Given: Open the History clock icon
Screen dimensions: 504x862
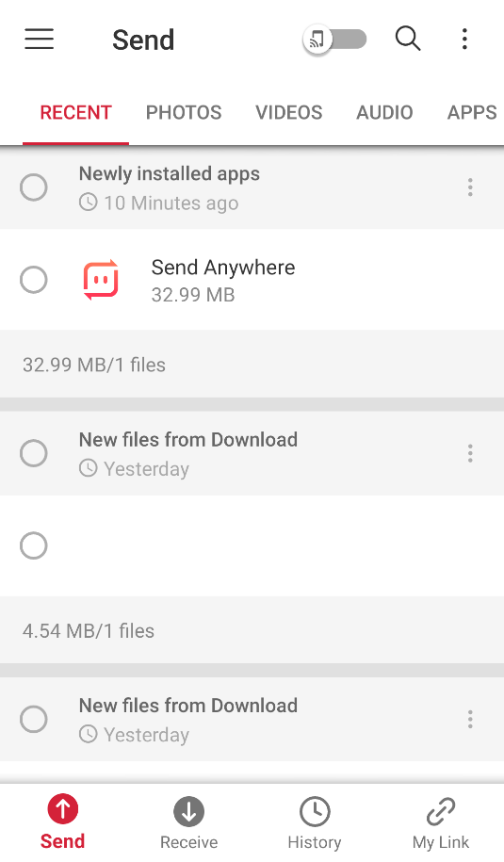Looking at the screenshot, I should 315,811.
